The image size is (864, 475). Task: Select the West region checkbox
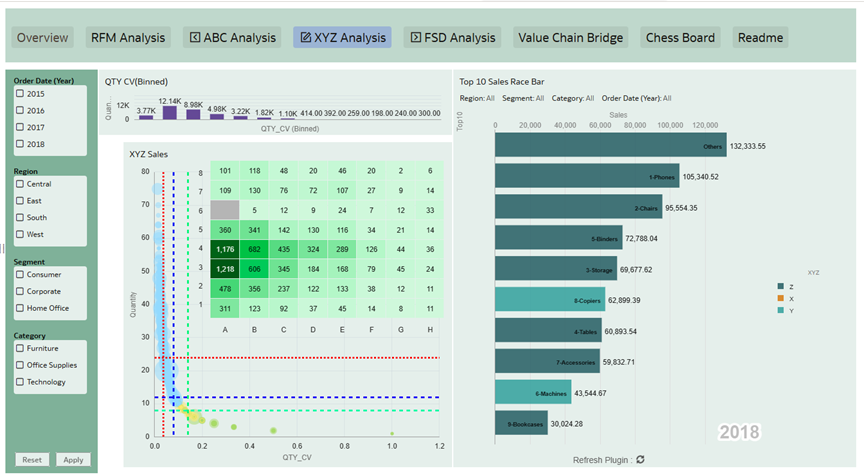click(x=20, y=234)
